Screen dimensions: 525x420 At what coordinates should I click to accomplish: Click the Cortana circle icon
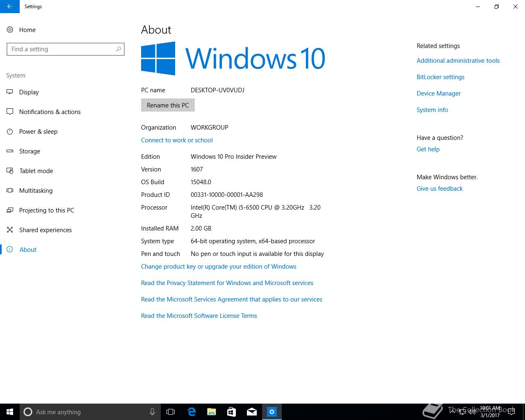(28, 412)
